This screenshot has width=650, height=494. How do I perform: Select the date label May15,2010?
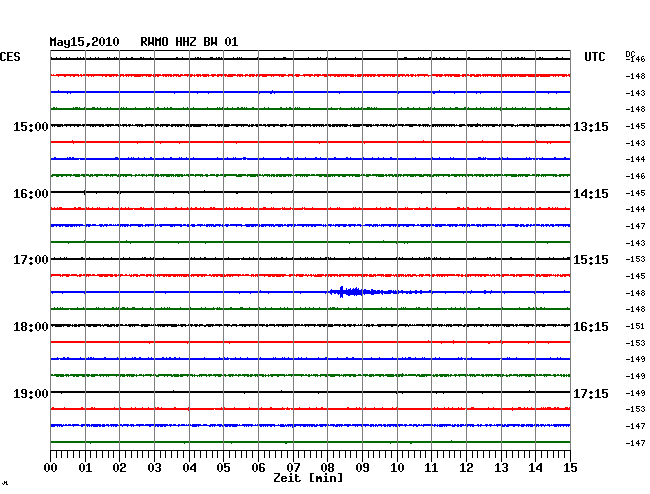tap(85, 42)
